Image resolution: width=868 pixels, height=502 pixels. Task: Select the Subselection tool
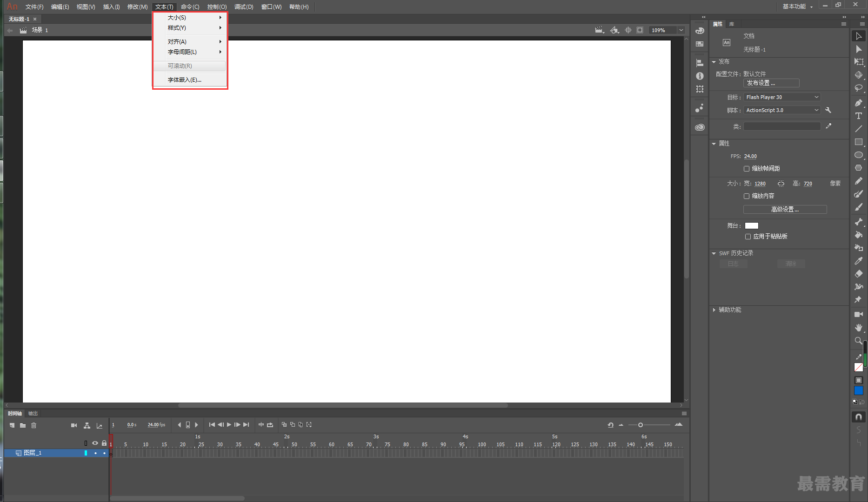tap(859, 49)
